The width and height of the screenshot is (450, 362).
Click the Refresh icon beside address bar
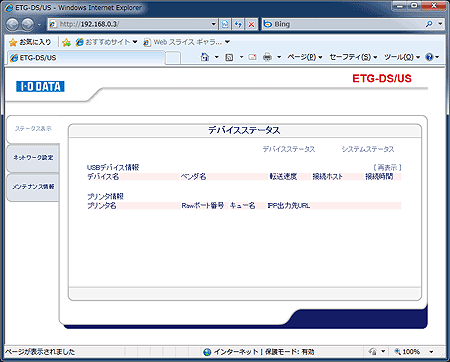[x=238, y=24]
